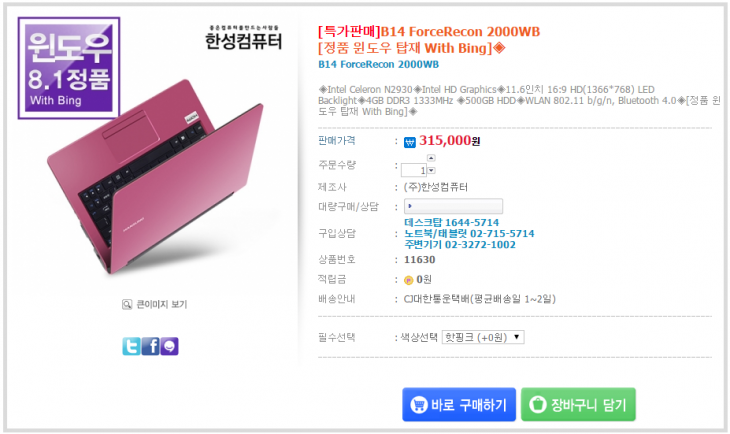Click the purple chat share icon
This screenshot has width=730, height=434.
[169, 346]
